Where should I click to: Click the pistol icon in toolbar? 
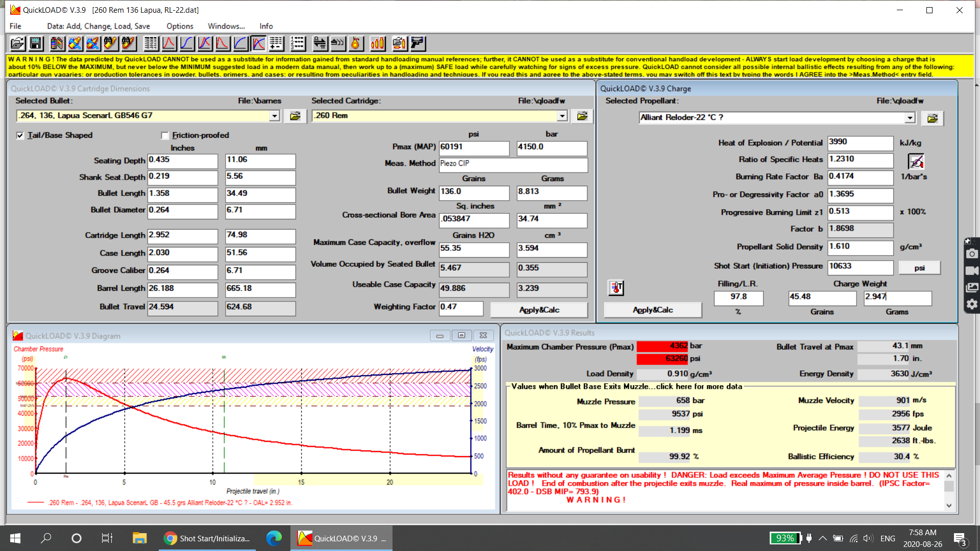pos(418,43)
